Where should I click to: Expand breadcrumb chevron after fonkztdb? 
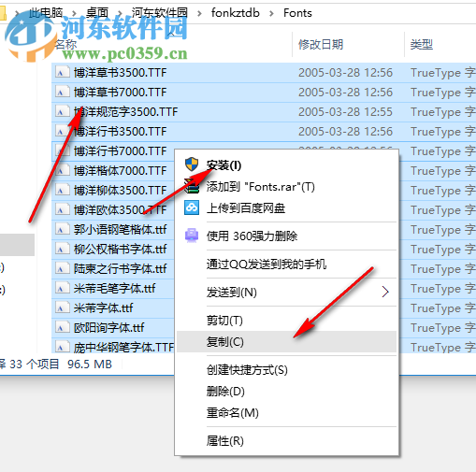pos(271,13)
